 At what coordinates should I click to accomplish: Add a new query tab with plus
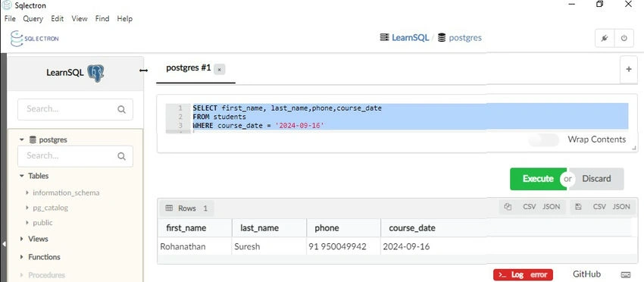(628, 69)
